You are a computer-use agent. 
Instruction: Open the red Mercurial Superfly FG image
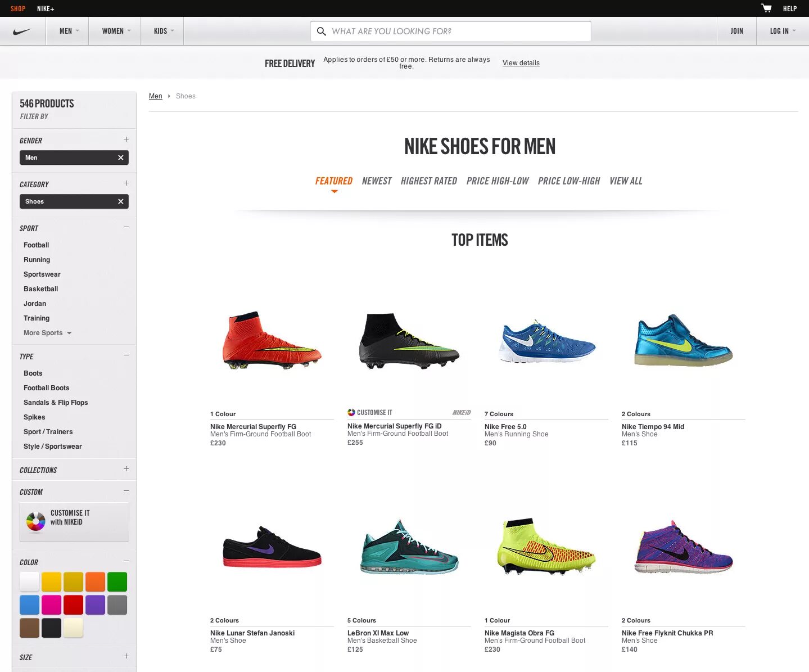coord(272,341)
